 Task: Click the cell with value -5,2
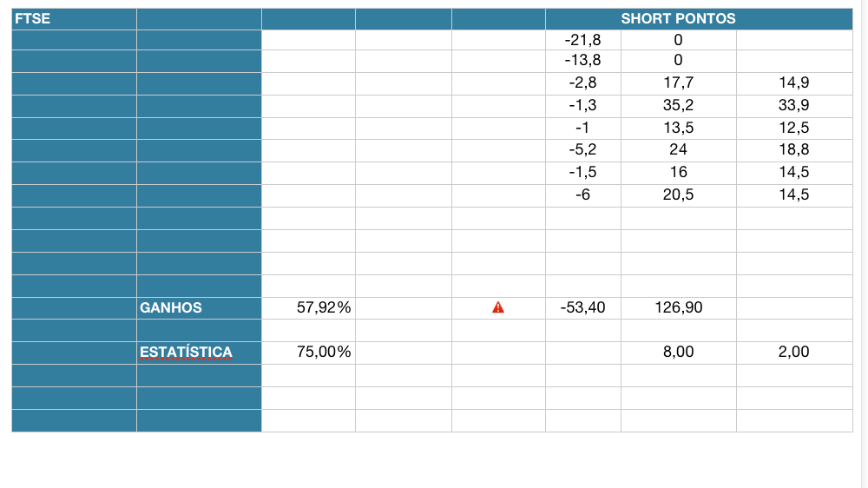[x=582, y=150]
